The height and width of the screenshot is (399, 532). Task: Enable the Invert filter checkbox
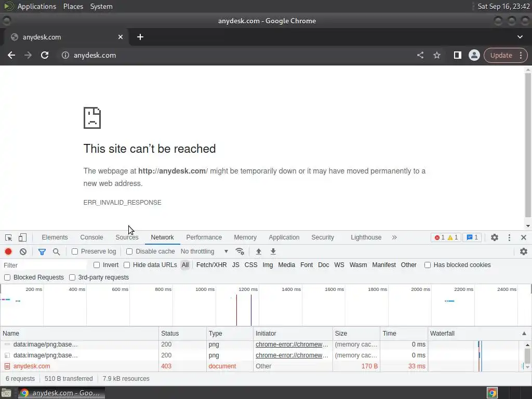96,265
